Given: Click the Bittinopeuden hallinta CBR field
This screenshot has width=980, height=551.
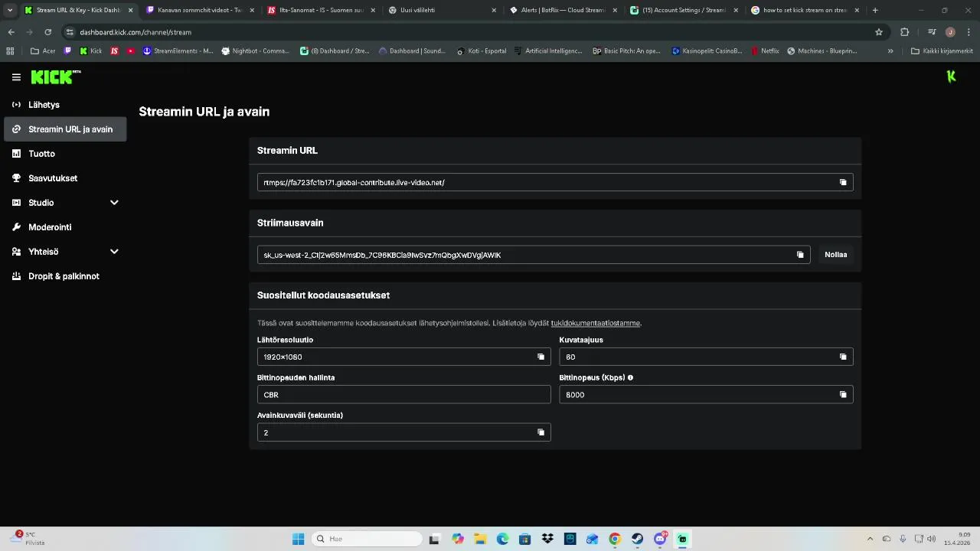Looking at the screenshot, I should click(x=403, y=395).
